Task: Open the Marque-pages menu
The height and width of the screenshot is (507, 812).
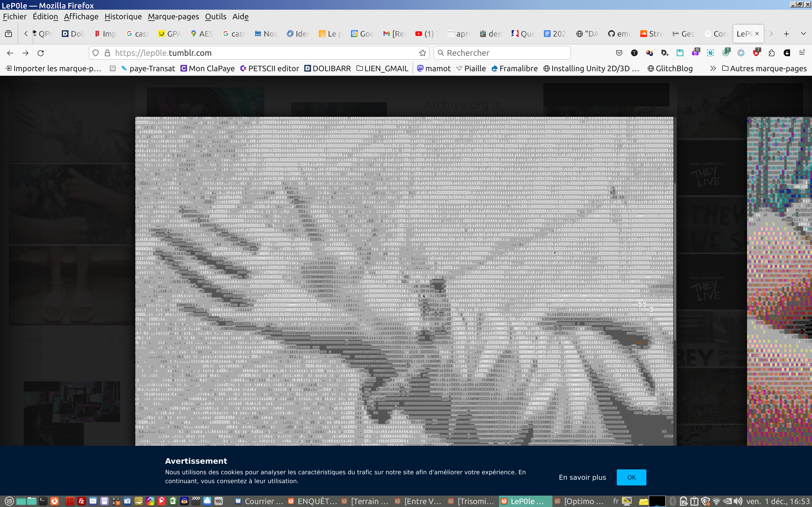Action: [x=173, y=16]
